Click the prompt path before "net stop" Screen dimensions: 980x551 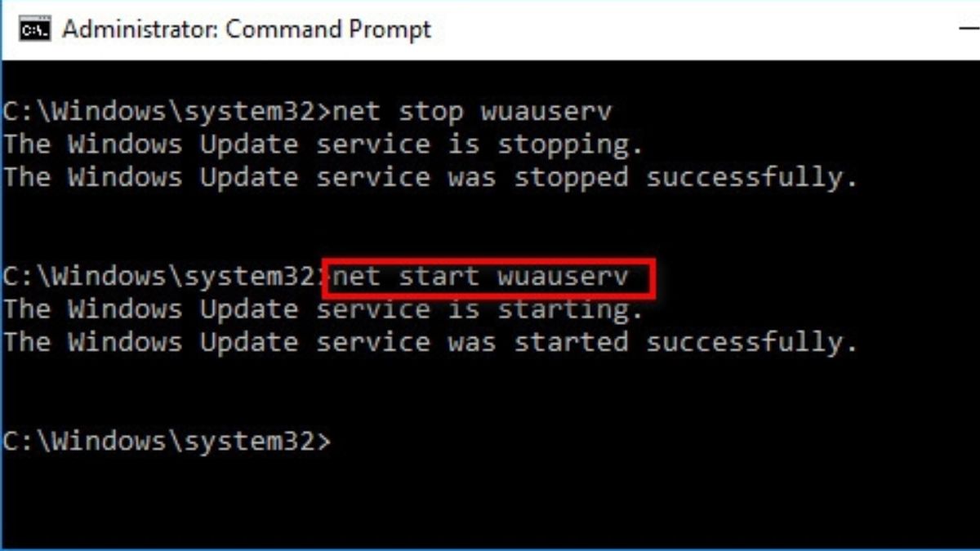pos(167,111)
